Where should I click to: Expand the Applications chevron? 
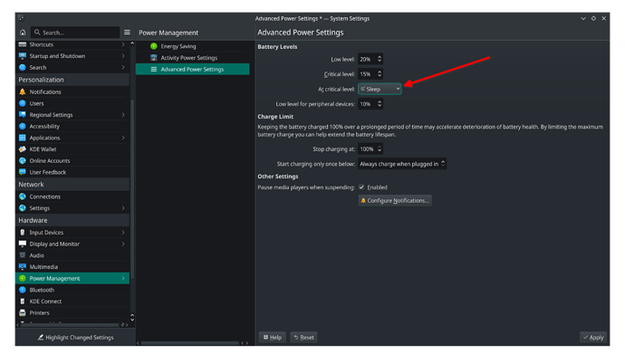pos(123,138)
